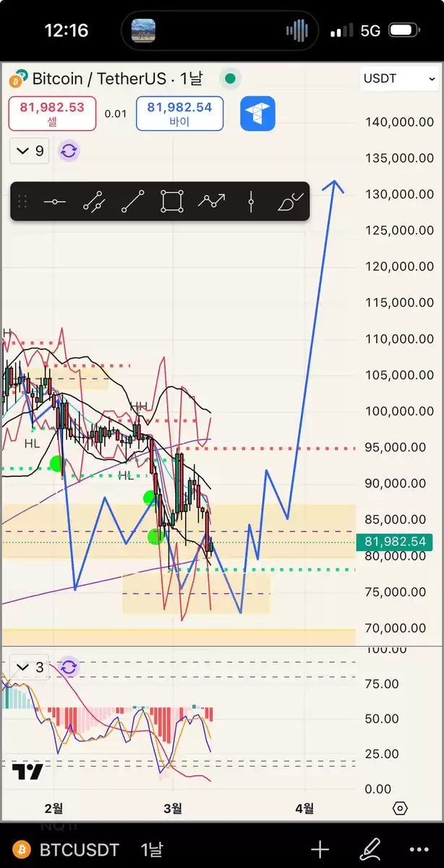Image resolution: width=444 pixels, height=868 pixels.
Task: Tap the Dynamic Island media thumbnail
Action: 143,30
